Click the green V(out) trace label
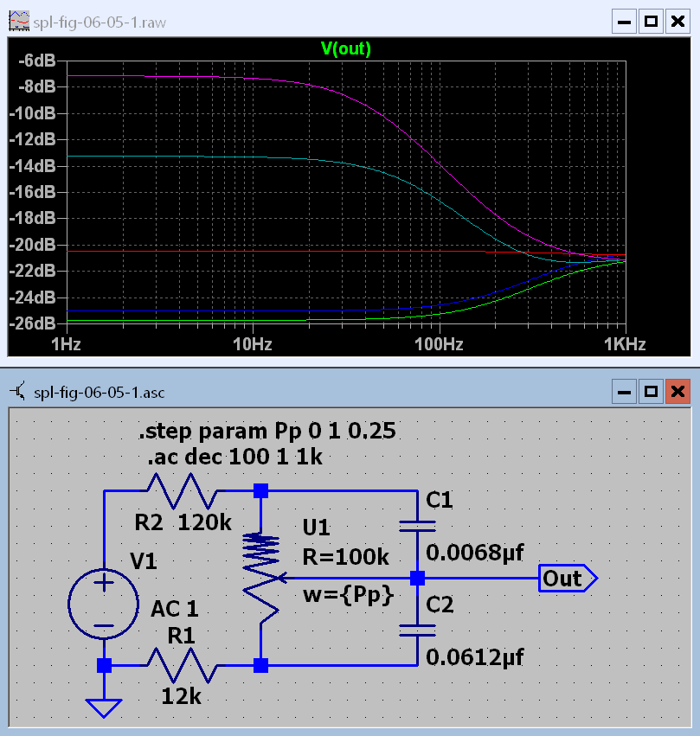Image resolution: width=700 pixels, height=736 pixels. tap(346, 49)
